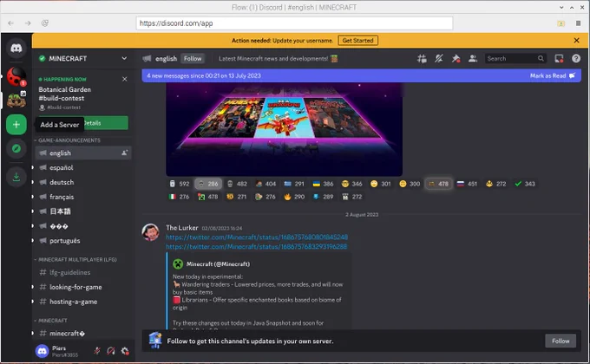Click Mark as Read in new messages bar
This screenshot has height=364, width=590.
point(553,75)
